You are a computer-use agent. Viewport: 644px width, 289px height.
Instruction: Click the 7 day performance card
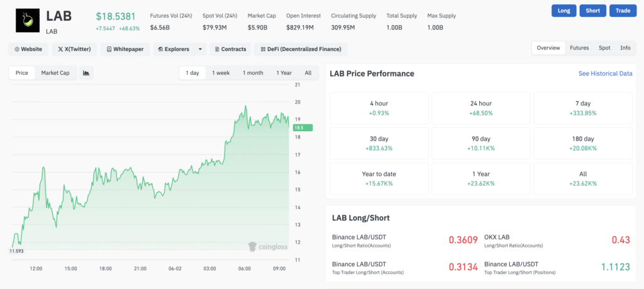(583, 108)
